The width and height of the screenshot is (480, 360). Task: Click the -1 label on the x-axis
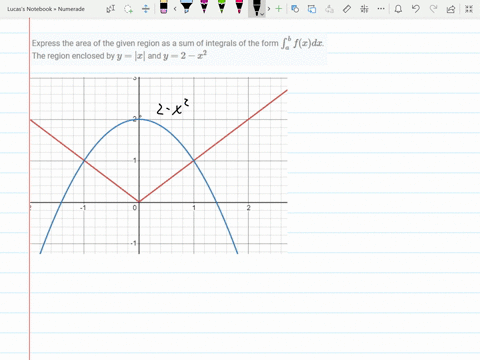pos(83,208)
